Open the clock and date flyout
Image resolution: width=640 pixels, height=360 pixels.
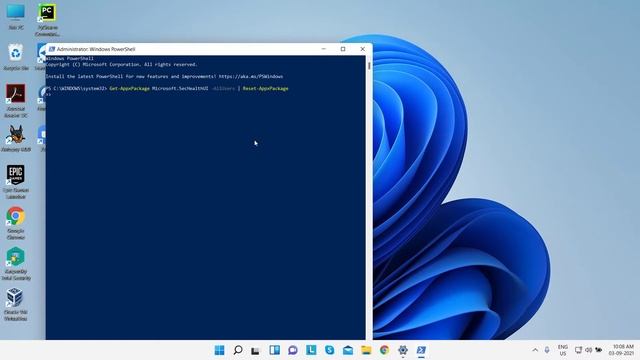[x=622, y=350]
